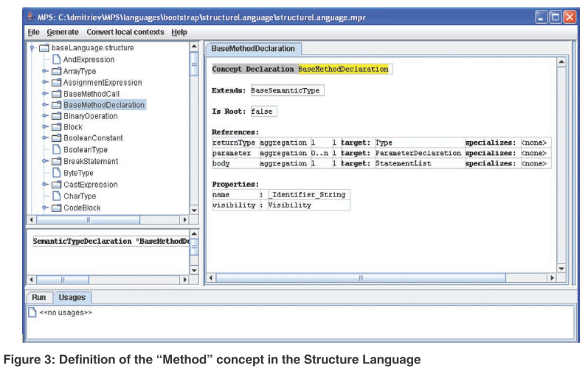
Task: Click the file icon beside no usages
Action: [x=32, y=312]
